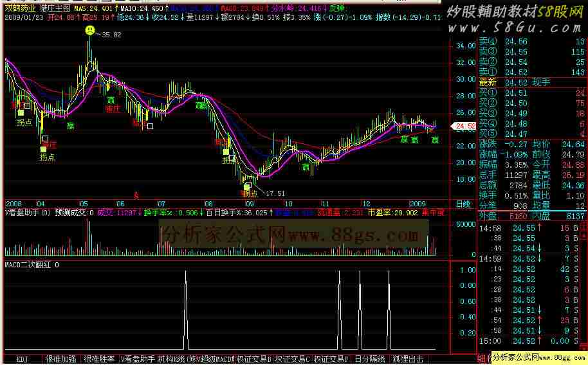This screenshot has width=588, height=365.
Task: Open the V看盘助手 indicator tab
Action: (138, 359)
